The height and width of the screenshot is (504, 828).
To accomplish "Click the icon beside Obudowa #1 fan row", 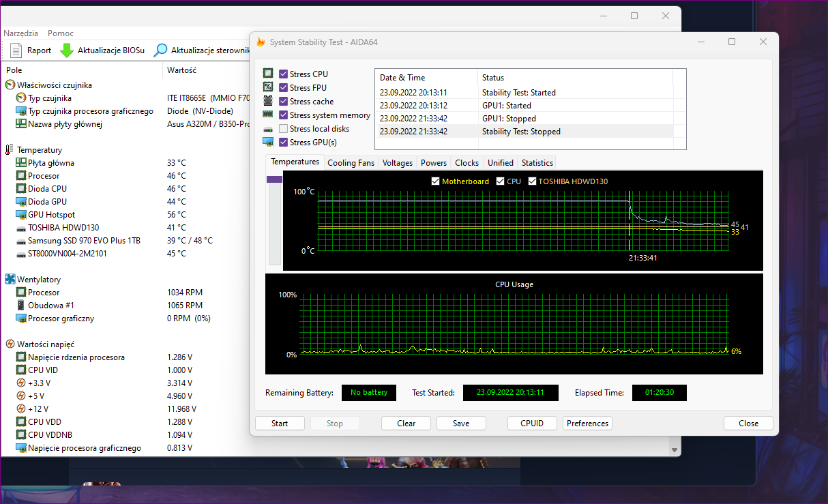I will tap(21, 306).
